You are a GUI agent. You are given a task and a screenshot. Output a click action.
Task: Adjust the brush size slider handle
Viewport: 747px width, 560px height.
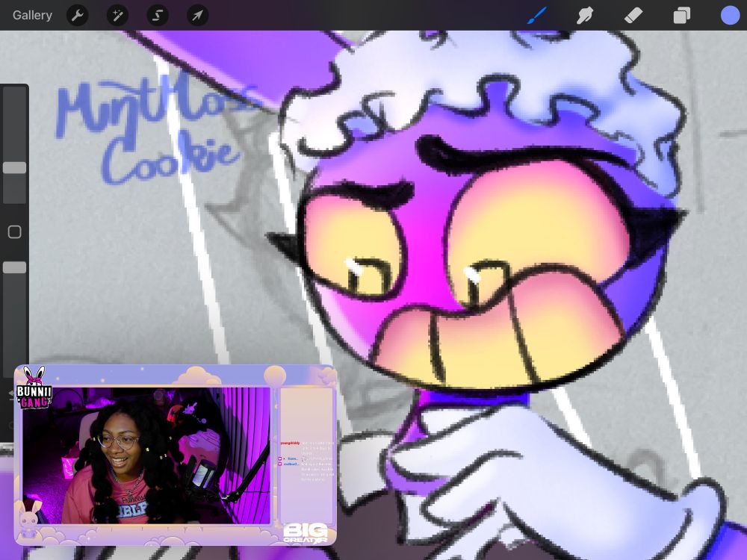(15, 167)
